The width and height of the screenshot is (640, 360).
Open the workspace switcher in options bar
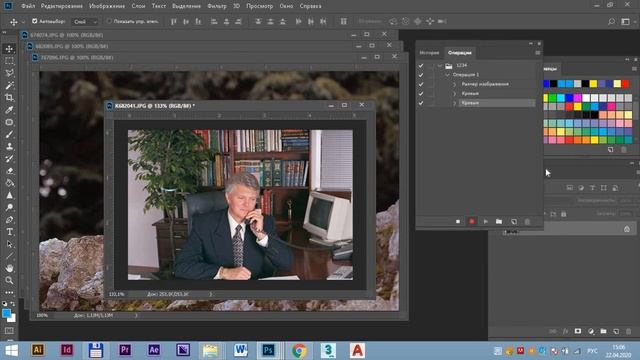[625, 21]
